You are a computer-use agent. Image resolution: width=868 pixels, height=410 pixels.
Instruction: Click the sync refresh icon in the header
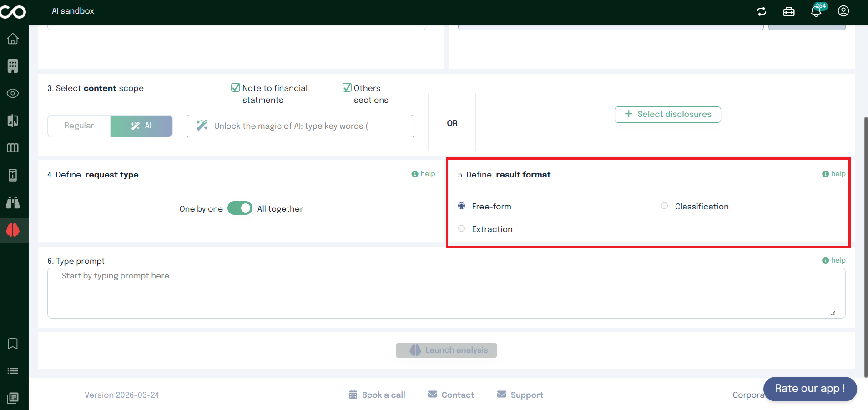[x=761, y=11]
